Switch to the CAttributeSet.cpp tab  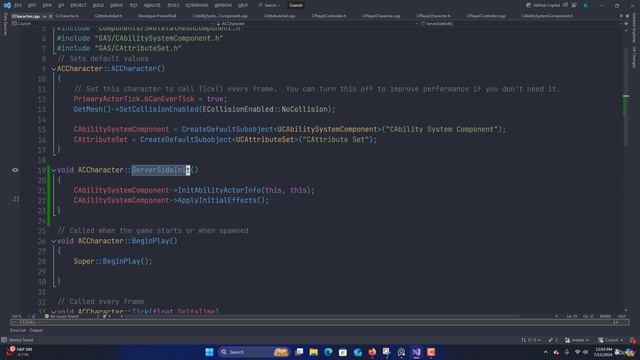pos(280,16)
